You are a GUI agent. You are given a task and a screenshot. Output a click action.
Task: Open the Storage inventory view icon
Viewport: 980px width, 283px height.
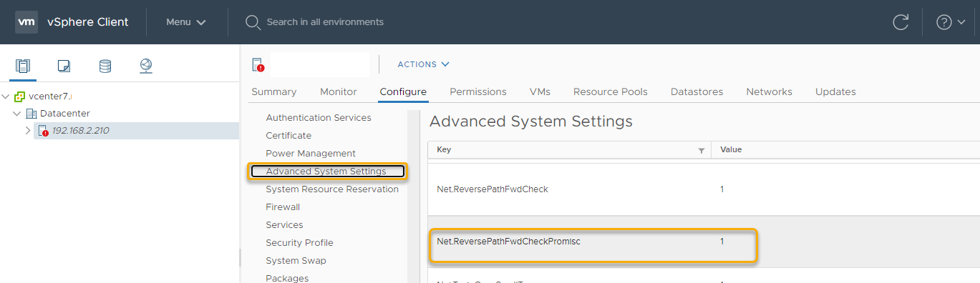coord(105,66)
